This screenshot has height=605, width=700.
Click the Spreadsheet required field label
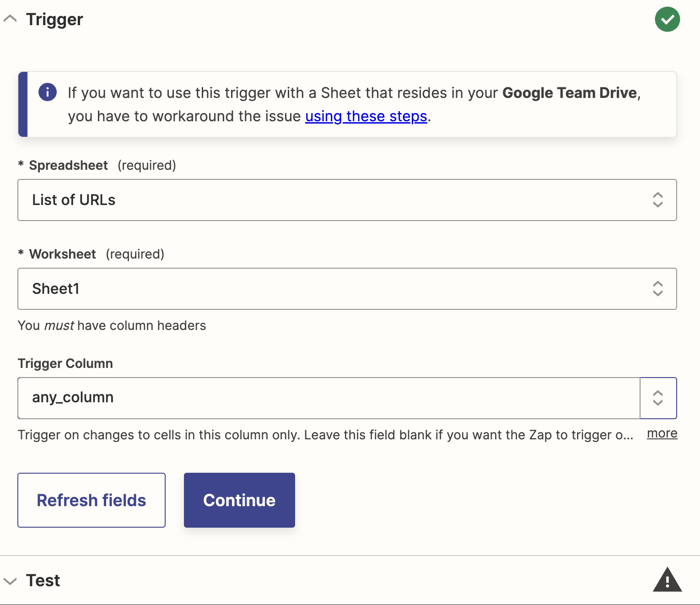[68, 165]
